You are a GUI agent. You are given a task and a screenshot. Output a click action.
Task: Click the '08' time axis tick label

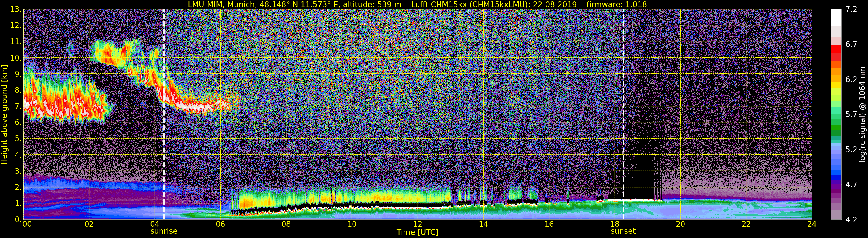click(x=286, y=224)
